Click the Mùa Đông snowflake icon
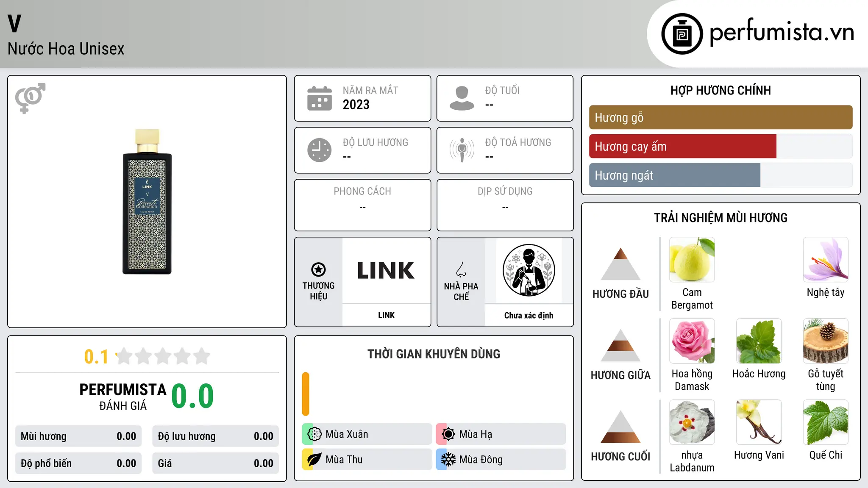868x488 pixels. [448, 459]
